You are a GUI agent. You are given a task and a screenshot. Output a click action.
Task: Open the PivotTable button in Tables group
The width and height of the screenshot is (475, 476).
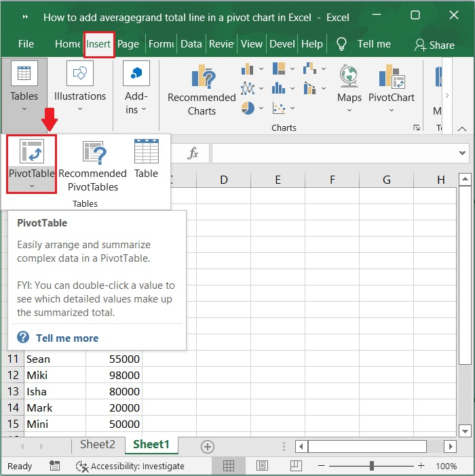[x=32, y=164]
